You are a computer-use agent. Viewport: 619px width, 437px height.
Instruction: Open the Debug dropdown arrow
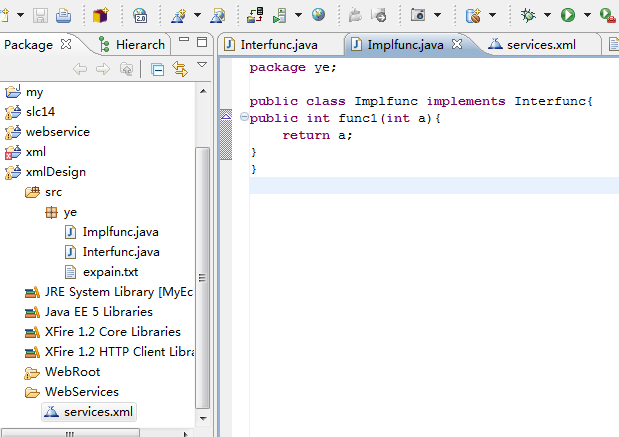(547, 15)
